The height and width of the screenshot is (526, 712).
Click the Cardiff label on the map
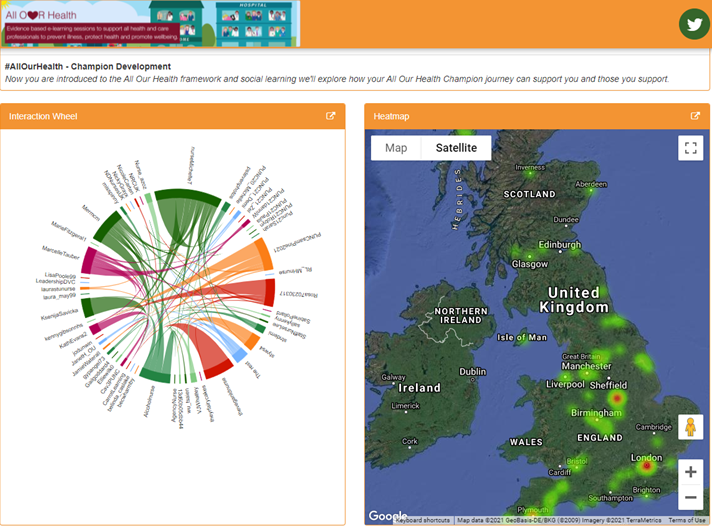click(559, 472)
